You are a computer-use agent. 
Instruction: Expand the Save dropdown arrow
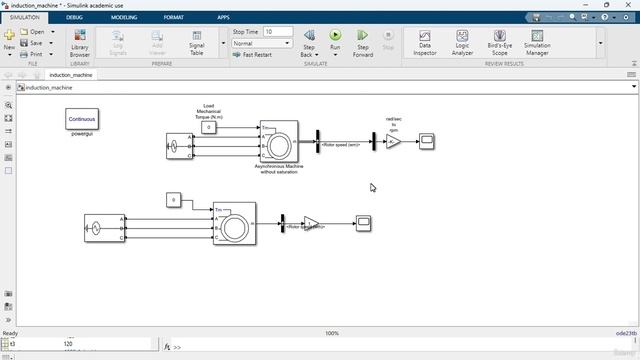click(51, 43)
